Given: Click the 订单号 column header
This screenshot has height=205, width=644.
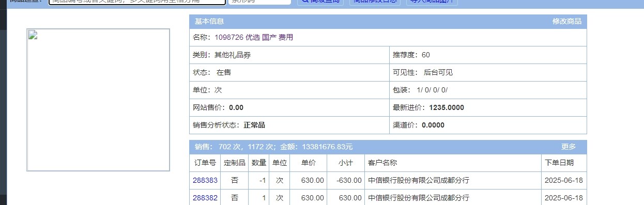Looking at the screenshot, I should pyautogui.click(x=205, y=163).
